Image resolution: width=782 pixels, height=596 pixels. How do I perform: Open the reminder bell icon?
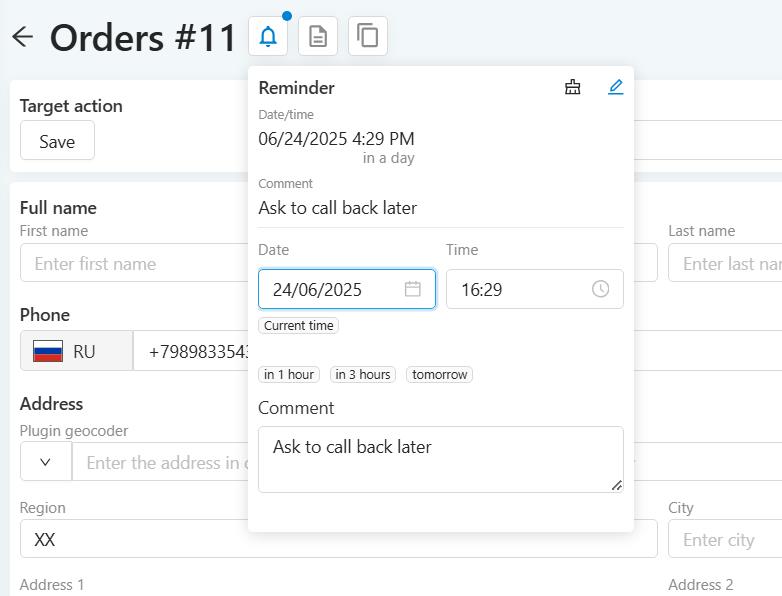[268, 36]
